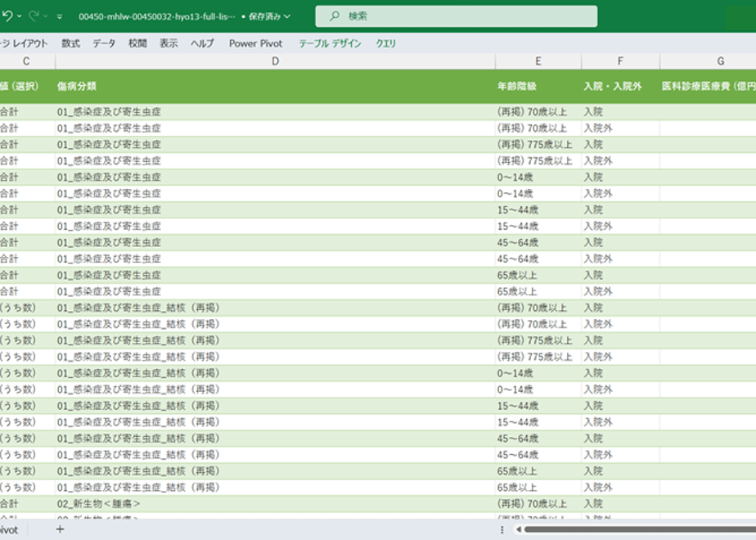
Task: Select column F header
Action: pos(620,61)
